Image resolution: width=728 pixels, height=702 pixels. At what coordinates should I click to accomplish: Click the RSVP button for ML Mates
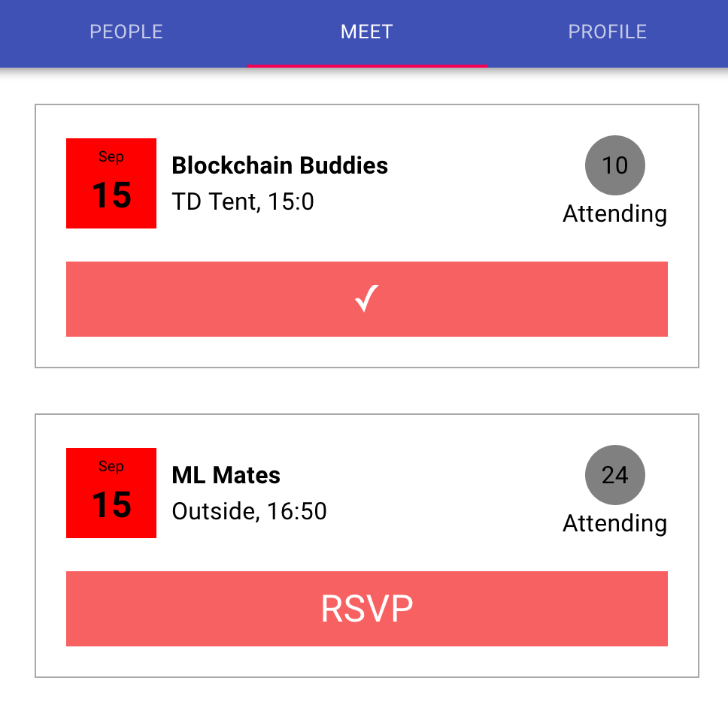coord(367,608)
